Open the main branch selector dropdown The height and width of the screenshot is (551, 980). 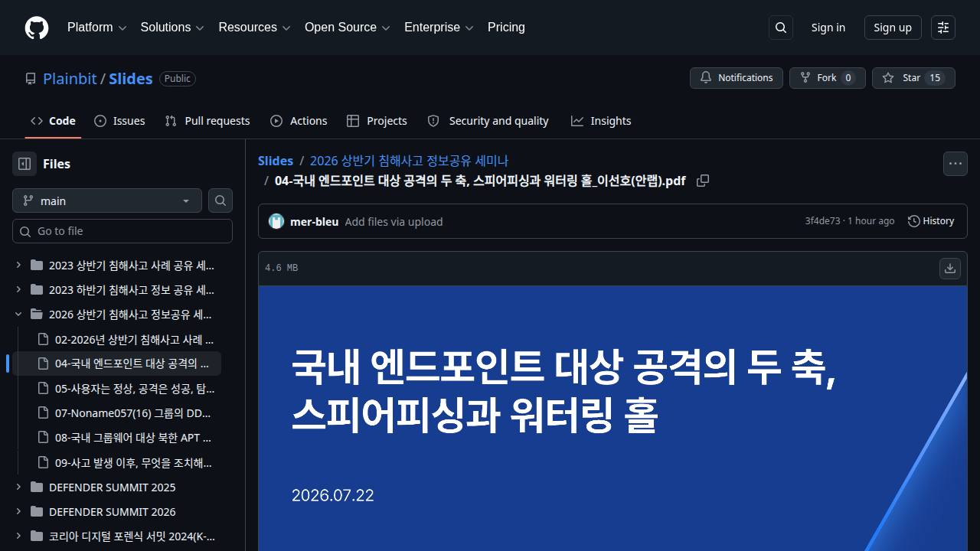pyautogui.click(x=107, y=201)
